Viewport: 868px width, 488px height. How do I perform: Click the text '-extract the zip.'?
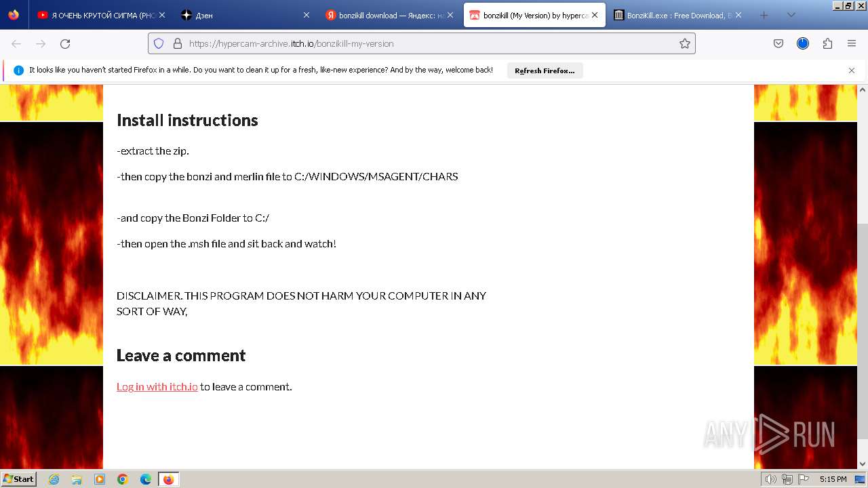(153, 151)
